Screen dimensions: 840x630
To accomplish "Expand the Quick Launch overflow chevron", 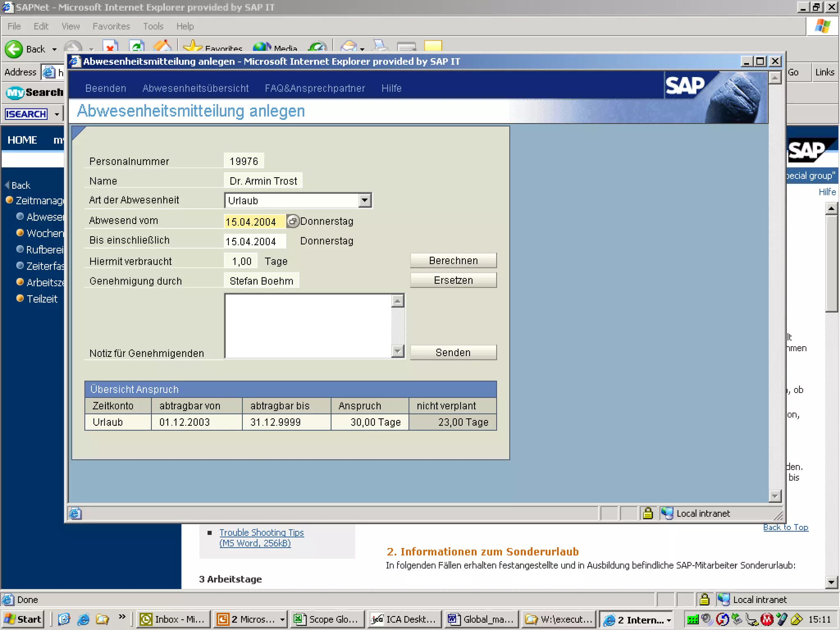I will click(x=122, y=616).
